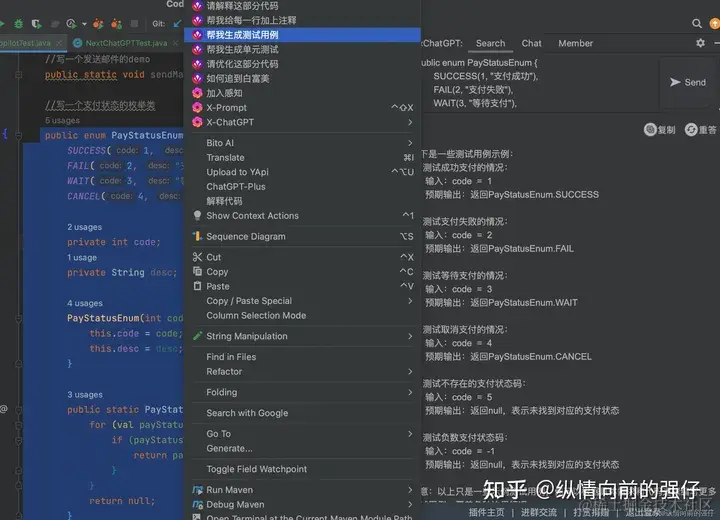Expand X-ChatGPT submenu arrow

[x=410, y=122]
